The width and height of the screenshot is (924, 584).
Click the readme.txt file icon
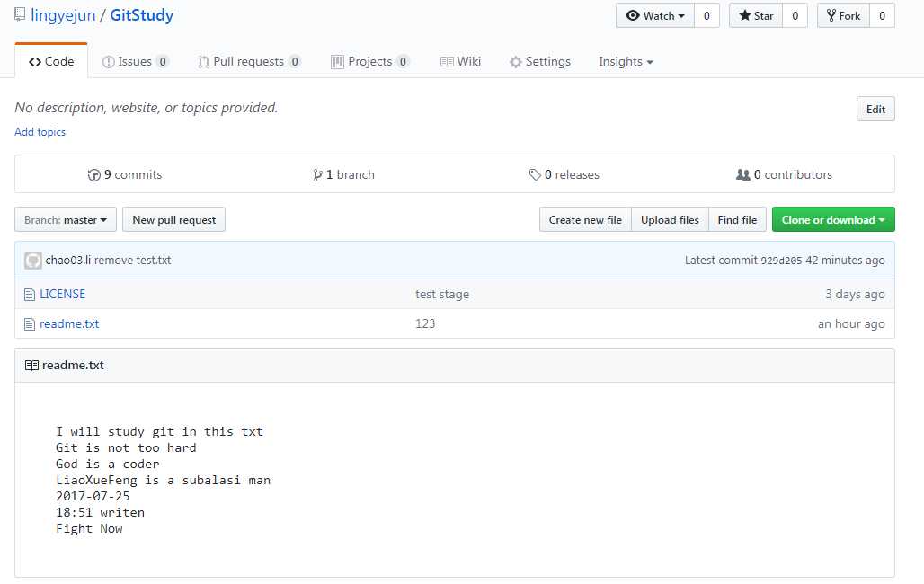(30, 324)
